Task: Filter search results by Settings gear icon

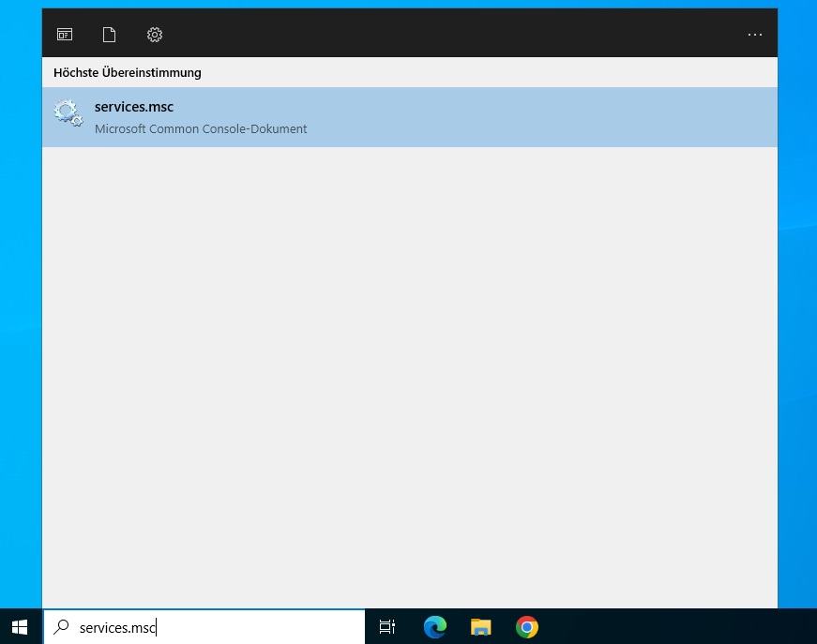Action: pos(155,35)
